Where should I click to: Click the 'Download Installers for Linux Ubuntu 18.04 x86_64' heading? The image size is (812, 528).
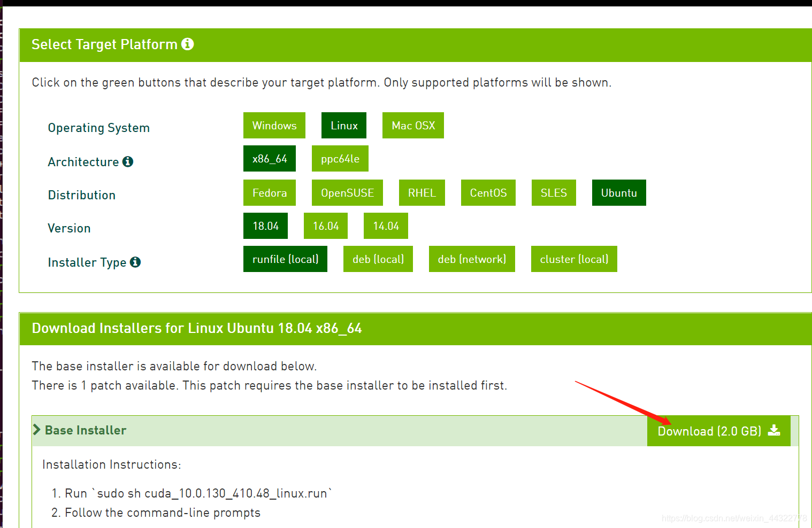[x=197, y=328]
